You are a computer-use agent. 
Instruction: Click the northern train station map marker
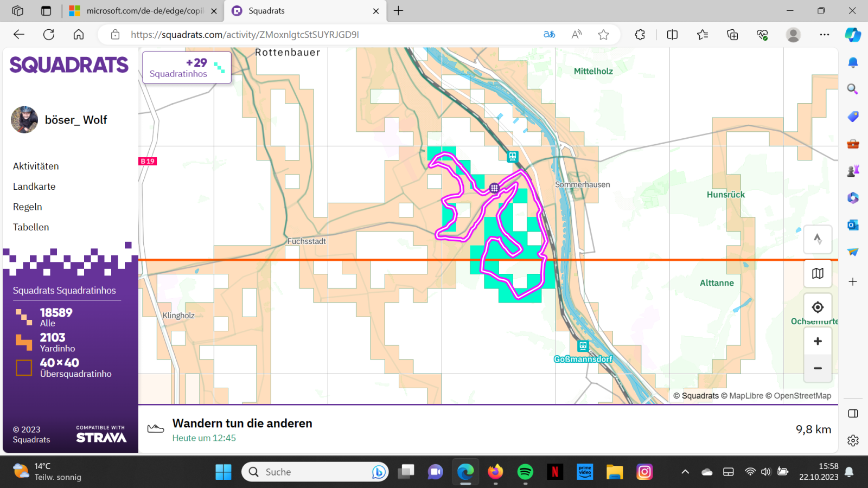point(512,157)
